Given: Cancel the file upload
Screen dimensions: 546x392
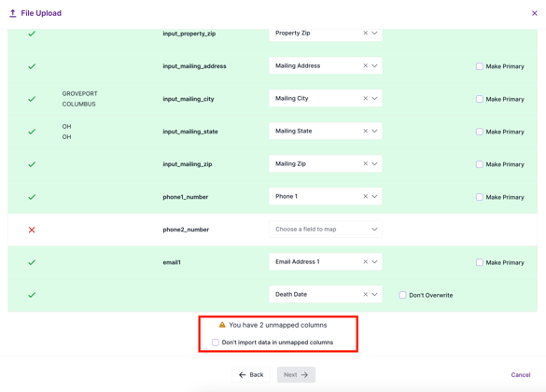Looking at the screenshot, I should pos(521,374).
